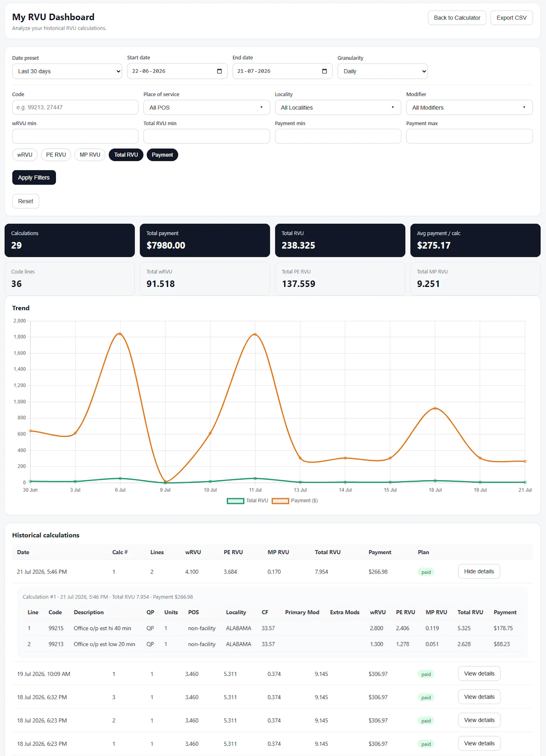The height and width of the screenshot is (756, 546).
Task: Click the Calc # column header
Action: 120,552
